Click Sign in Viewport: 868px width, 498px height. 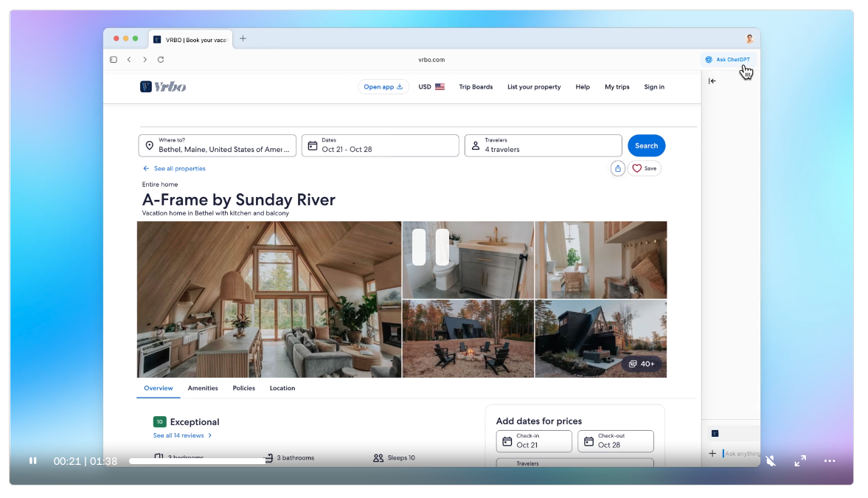tap(654, 87)
